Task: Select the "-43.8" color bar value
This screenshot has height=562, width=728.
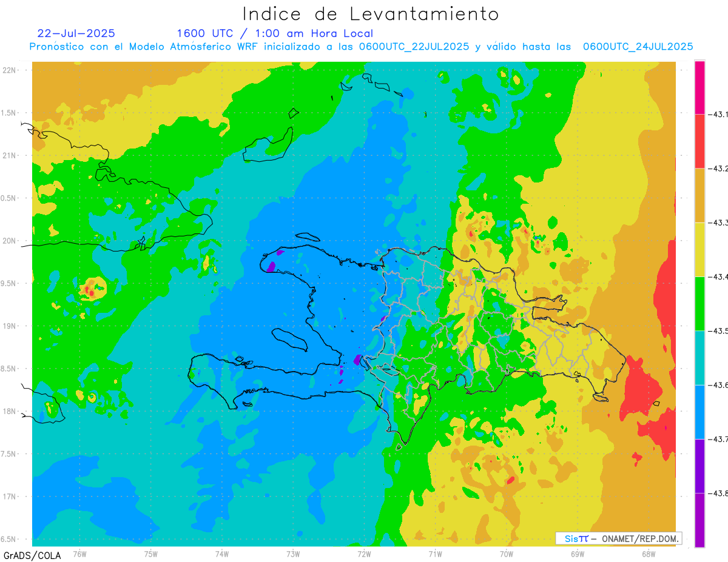Action: pyautogui.click(x=718, y=493)
